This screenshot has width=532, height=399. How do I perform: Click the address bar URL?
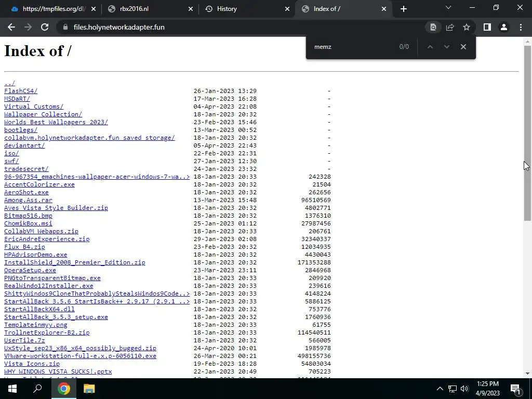[119, 27]
